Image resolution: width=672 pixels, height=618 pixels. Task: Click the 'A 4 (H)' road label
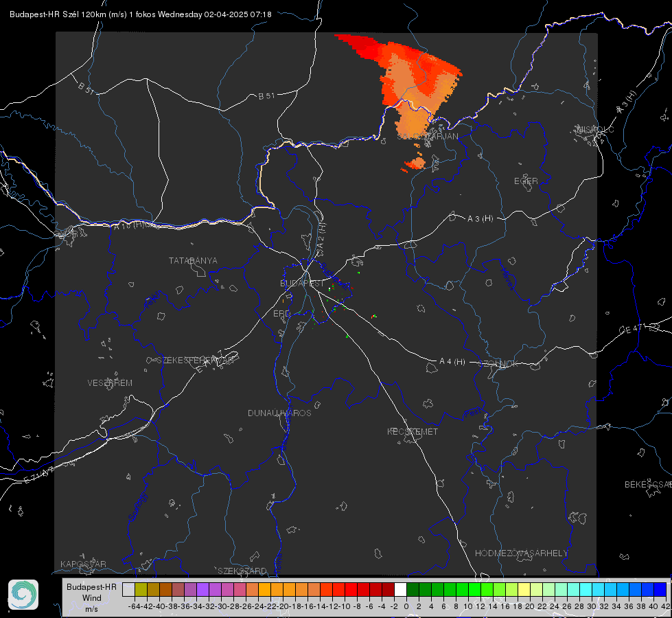coord(452,362)
